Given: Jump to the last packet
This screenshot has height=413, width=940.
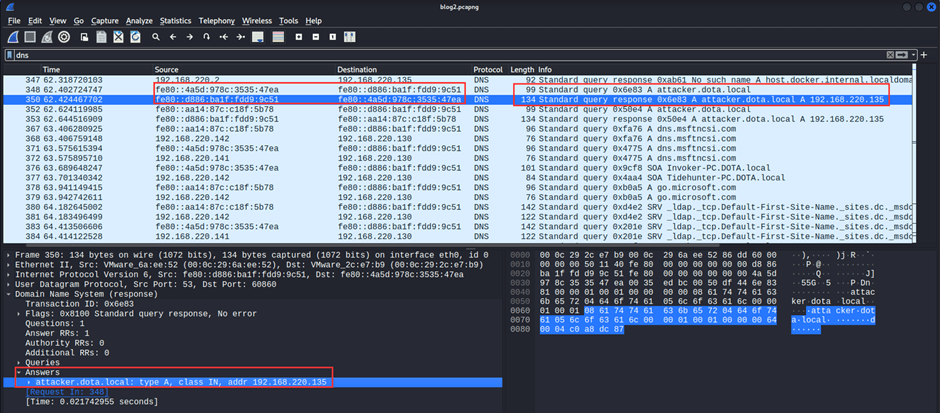Looking at the screenshot, I should click(240, 37).
